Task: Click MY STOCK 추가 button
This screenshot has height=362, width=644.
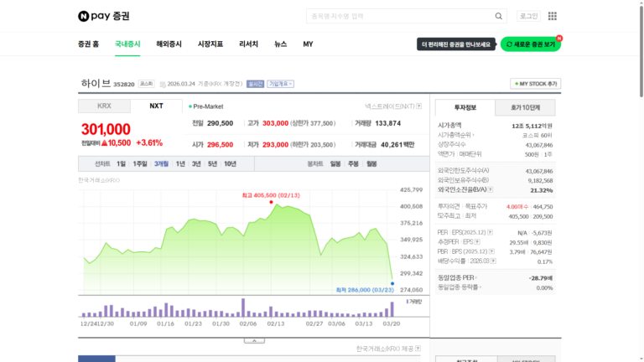Action: tap(536, 84)
